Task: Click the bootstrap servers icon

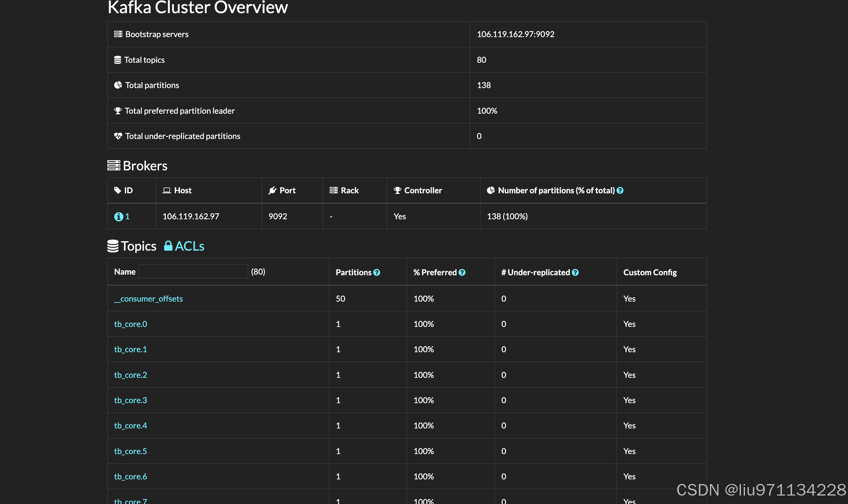Action: pyautogui.click(x=118, y=34)
